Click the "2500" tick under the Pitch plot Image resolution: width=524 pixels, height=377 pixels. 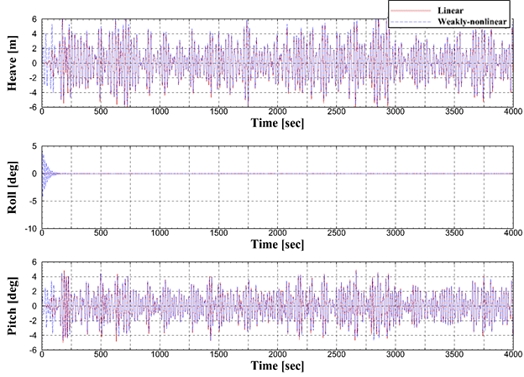click(x=337, y=354)
